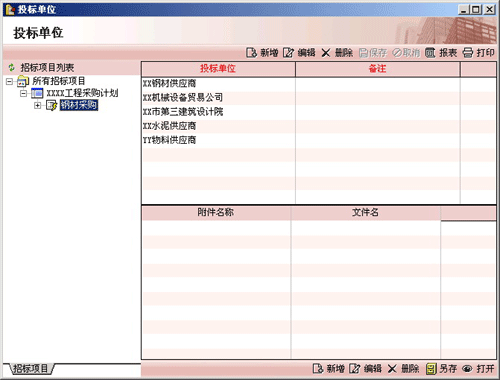Click the bottom attachment 新增 icon
Screen dimensions: 500x380
coord(318,369)
